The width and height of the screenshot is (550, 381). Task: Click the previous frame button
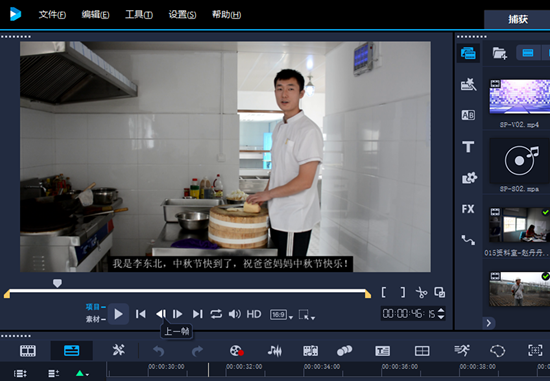pos(161,314)
